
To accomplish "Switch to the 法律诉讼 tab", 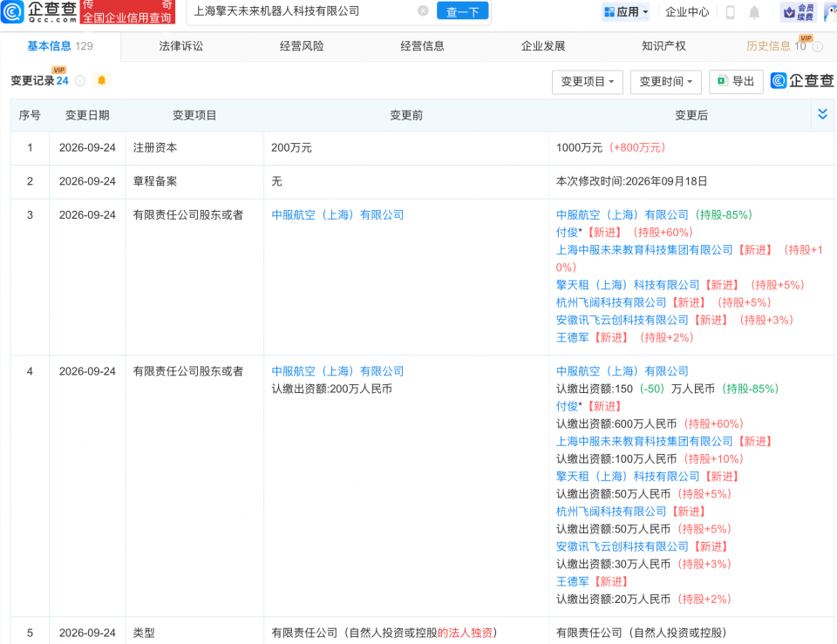I will (181, 46).
